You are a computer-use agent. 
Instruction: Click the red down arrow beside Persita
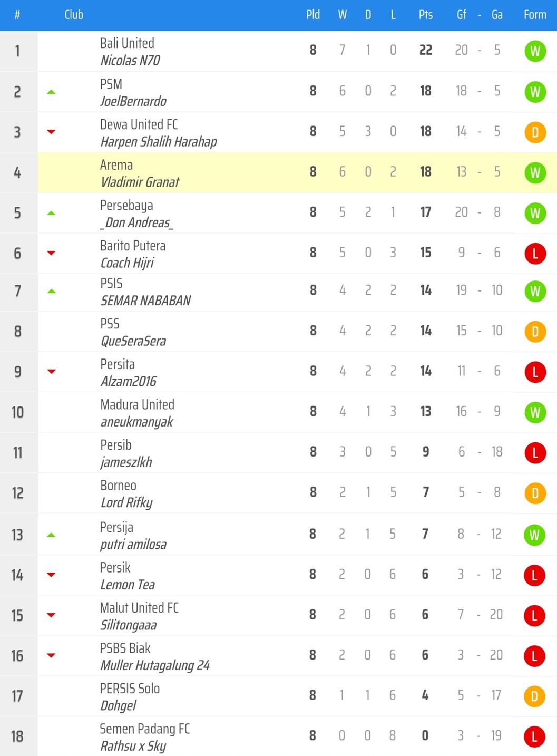51,372
